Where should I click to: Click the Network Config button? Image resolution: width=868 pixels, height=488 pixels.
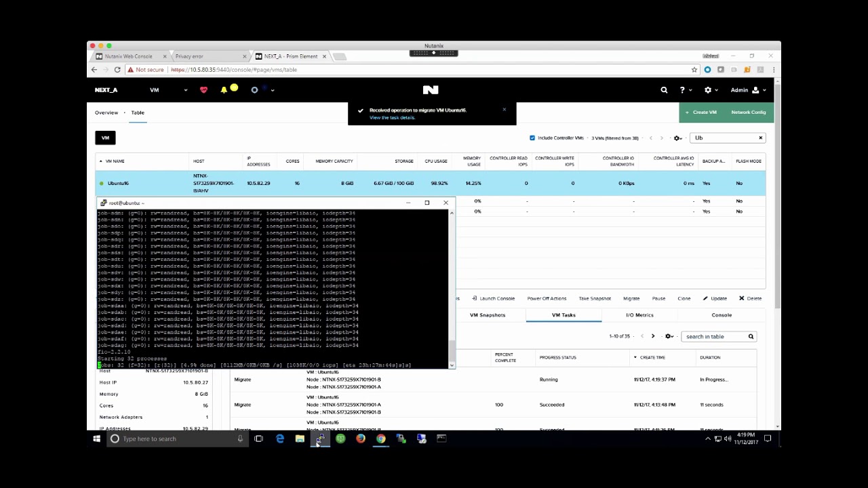click(x=749, y=113)
